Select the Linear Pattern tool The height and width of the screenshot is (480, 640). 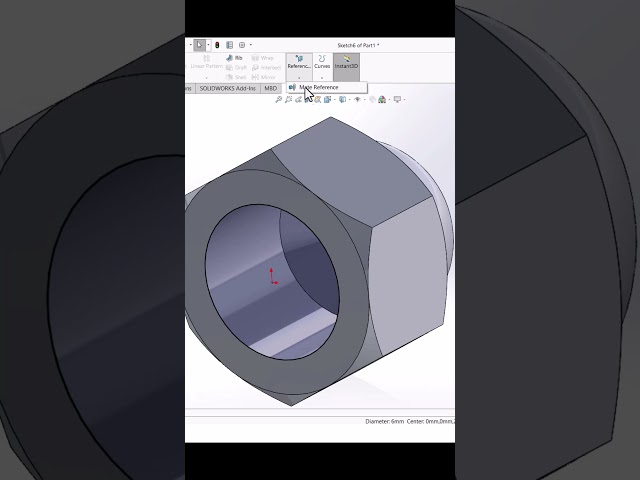[x=207, y=62]
